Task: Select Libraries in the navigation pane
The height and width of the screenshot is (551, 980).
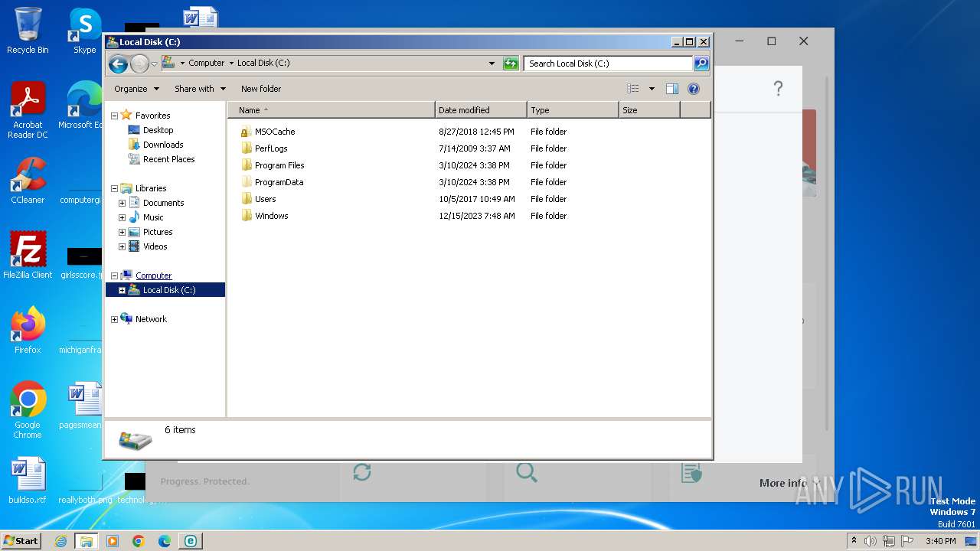Action: 151,188
